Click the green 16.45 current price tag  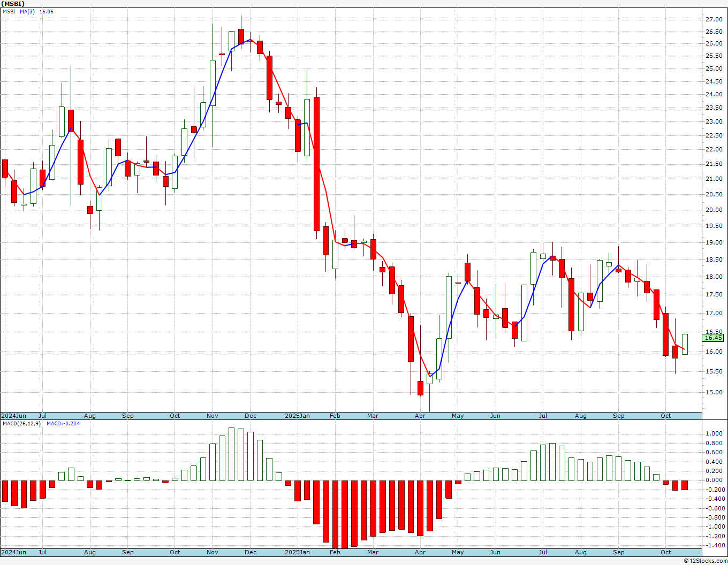pos(714,338)
